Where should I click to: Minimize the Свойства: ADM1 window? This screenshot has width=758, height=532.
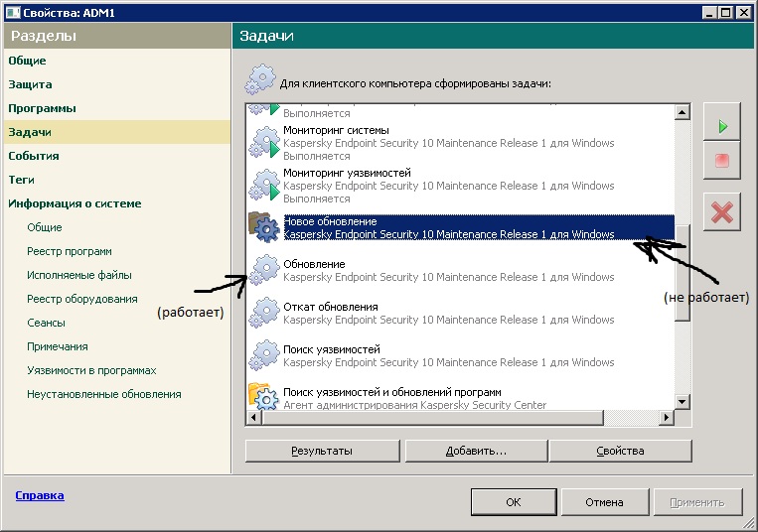pos(709,13)
